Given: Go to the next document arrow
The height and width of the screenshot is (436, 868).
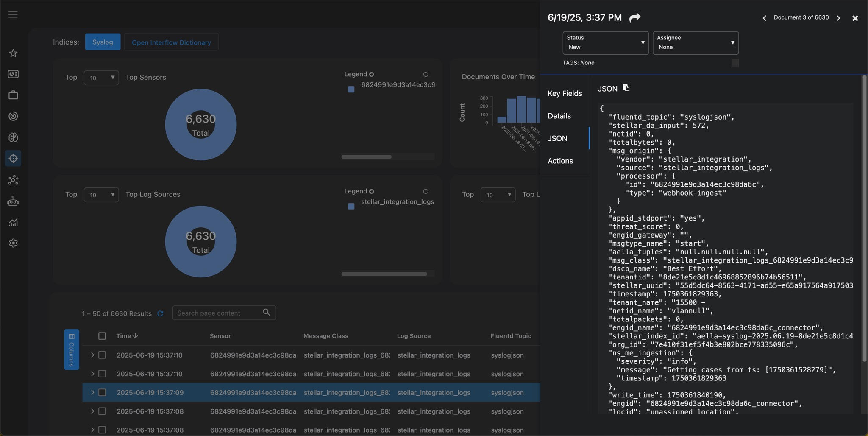Looking at the screenshot, I should tap(838, 18).
